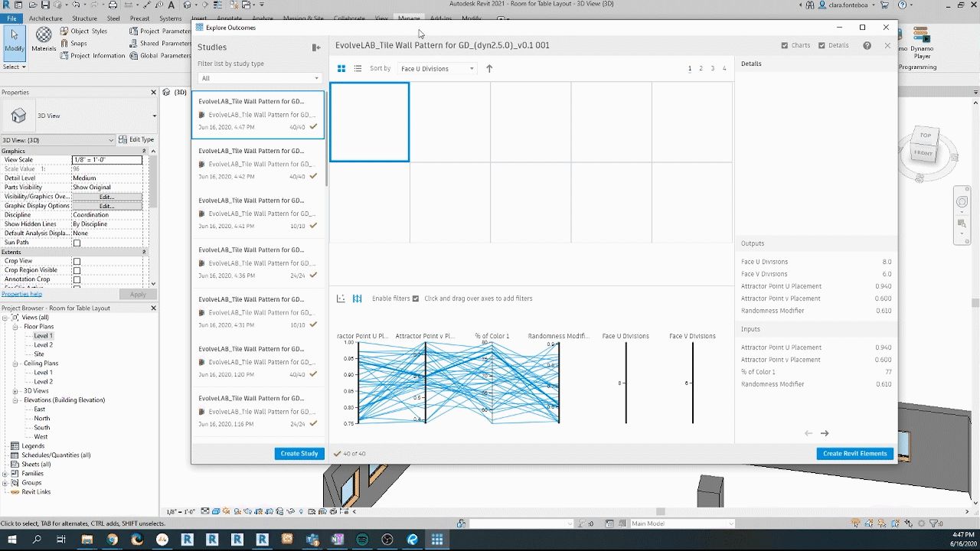
Task: Expand the 3D Views tree node
Action: click(x=15, y=391)
